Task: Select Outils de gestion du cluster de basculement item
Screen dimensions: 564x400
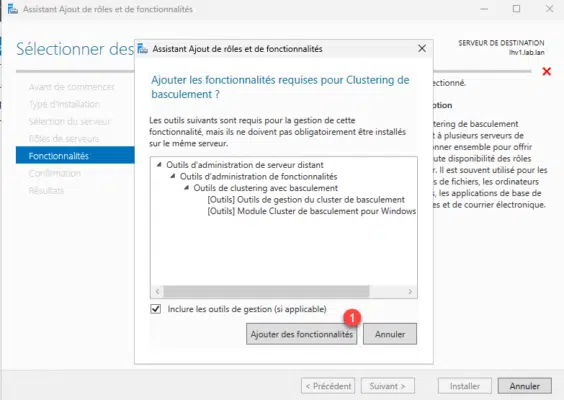Action: [306, 199]
